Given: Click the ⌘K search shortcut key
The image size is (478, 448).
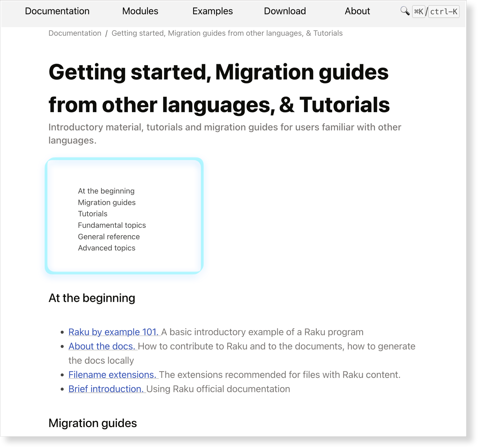Looking at the screenshot, I should pyautogui.click(x=419, y=11).
